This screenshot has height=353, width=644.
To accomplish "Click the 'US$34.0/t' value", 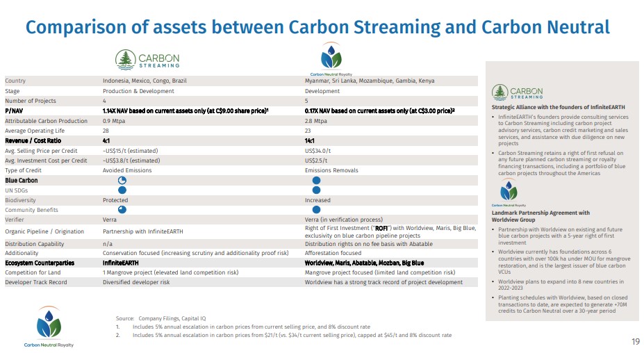I will (318, 151).
